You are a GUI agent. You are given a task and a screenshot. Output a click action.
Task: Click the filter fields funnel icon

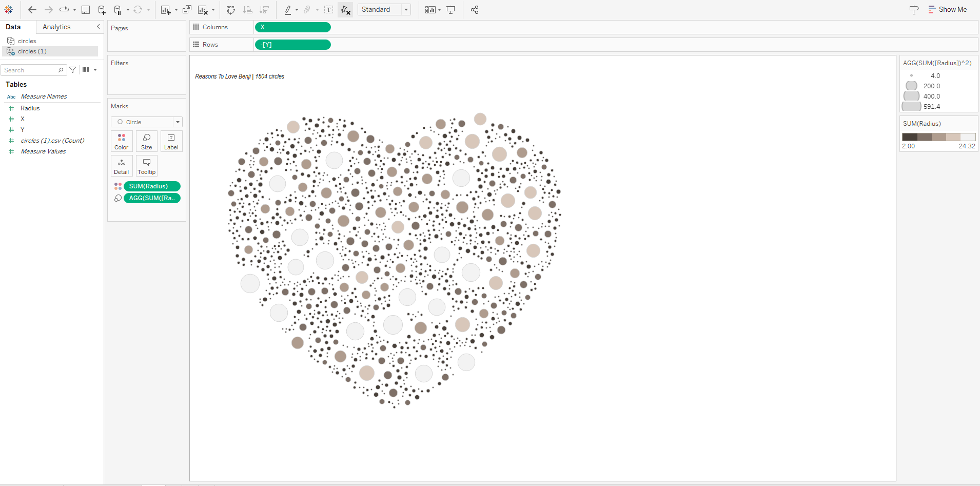tap(73, 70)
